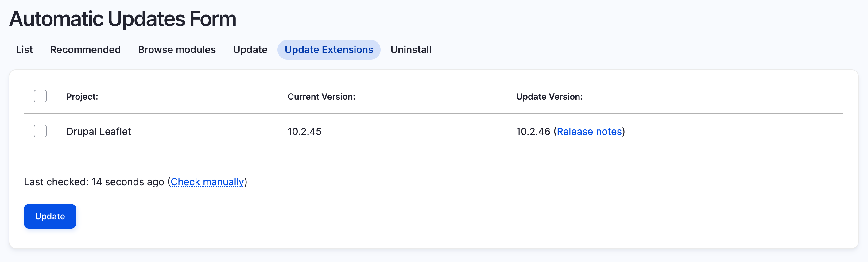Image resolution: width=868 pixels, height=262 pixels.
Task: Select the Update tab
Action: coord(250,50)
